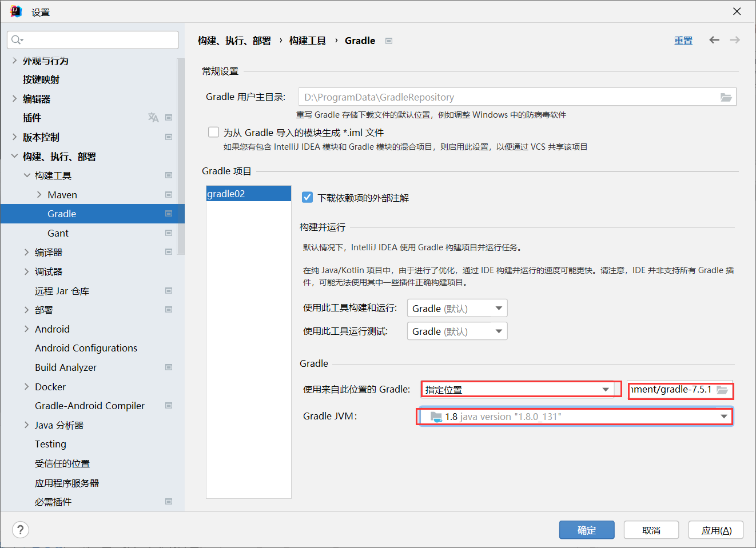This screenshot has height=548, width=756.
Task: Click the 重置 reset link
Action: click(x=683, y=41)
